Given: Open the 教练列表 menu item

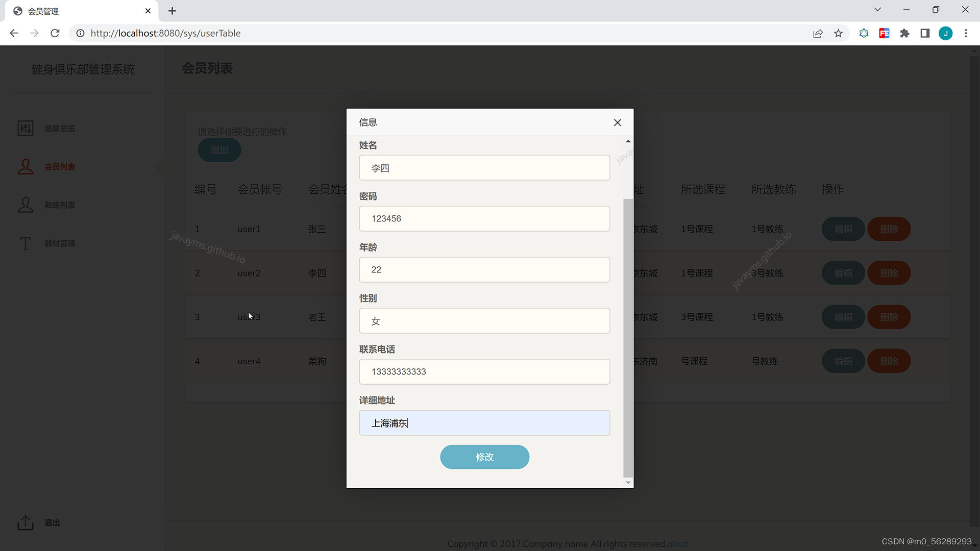Looking at the screenshot, I should click(x=60, y=205).
